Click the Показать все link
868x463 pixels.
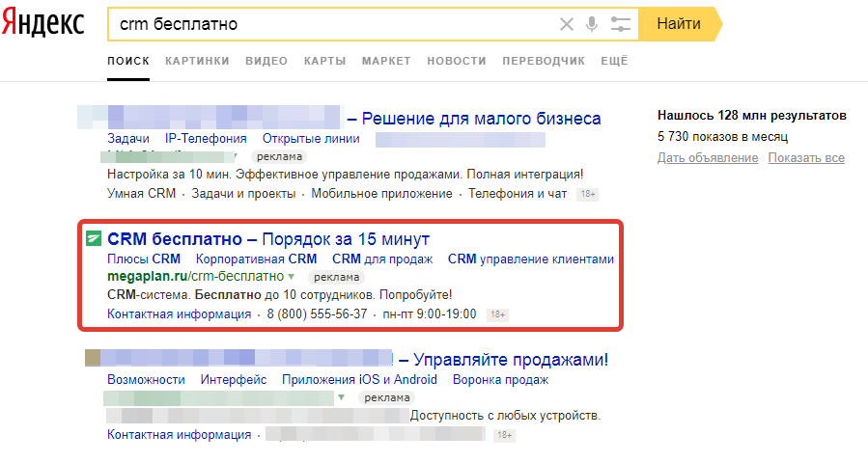806,158
